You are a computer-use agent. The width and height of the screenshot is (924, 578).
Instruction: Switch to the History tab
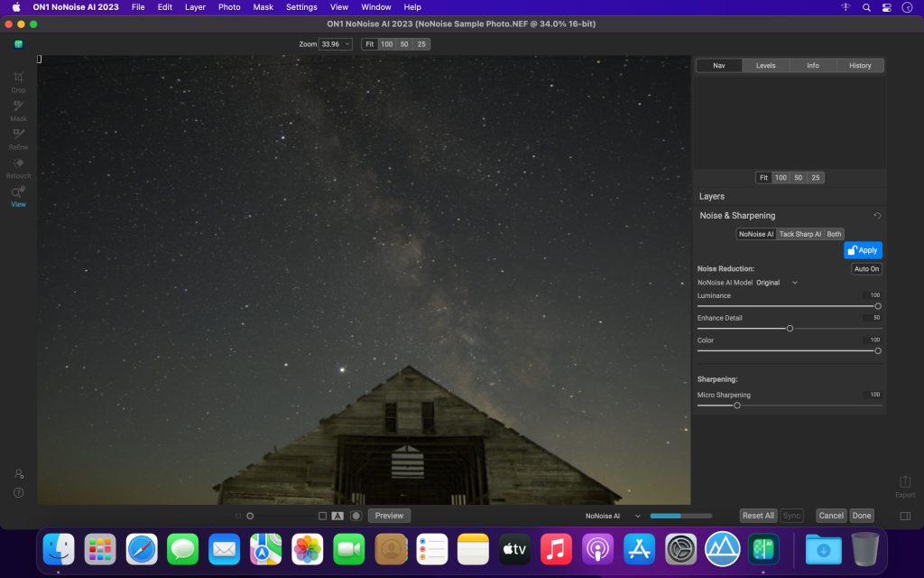pyautogui.click(x=860, y=66)
